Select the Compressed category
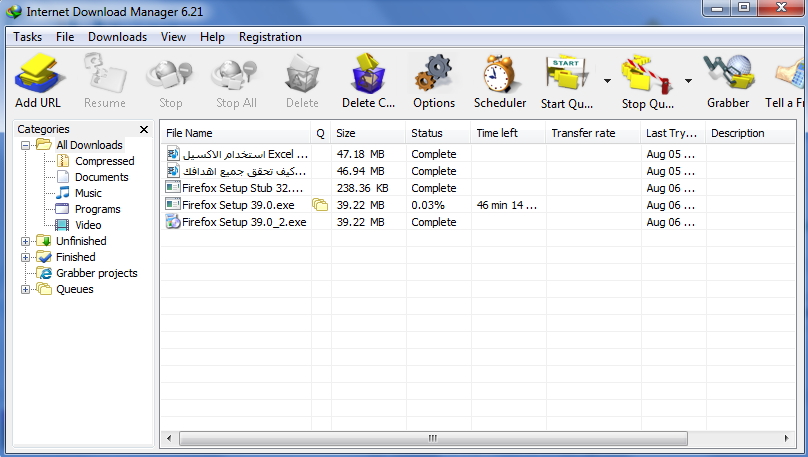The width and height of the screenshot is (808, 457). [x=105, y=161]
